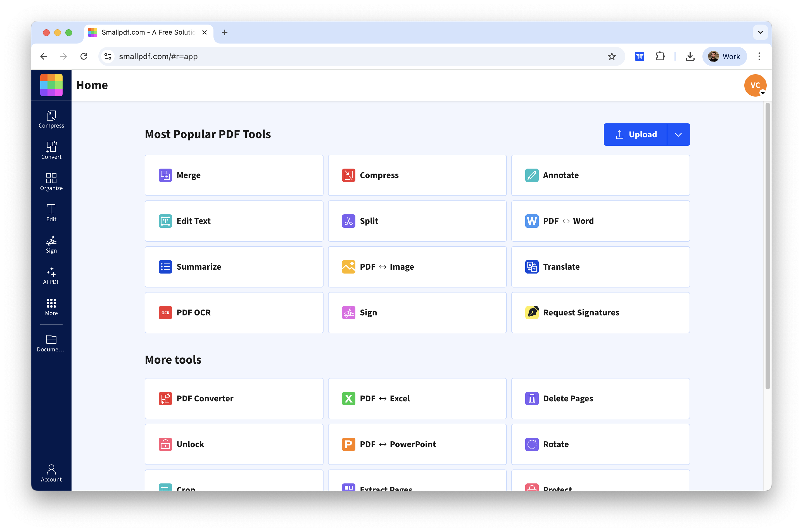Open the Convert sidebar tool
Image resolution: width=803 pixels, height=532 pixels.
pos(51,150)
